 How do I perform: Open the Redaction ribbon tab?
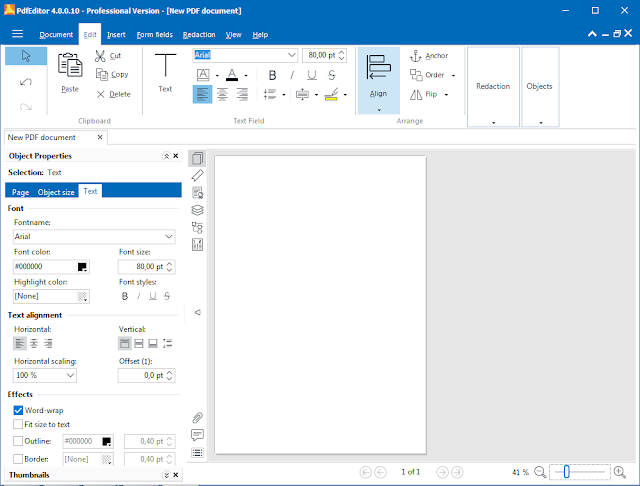point(199,35)
